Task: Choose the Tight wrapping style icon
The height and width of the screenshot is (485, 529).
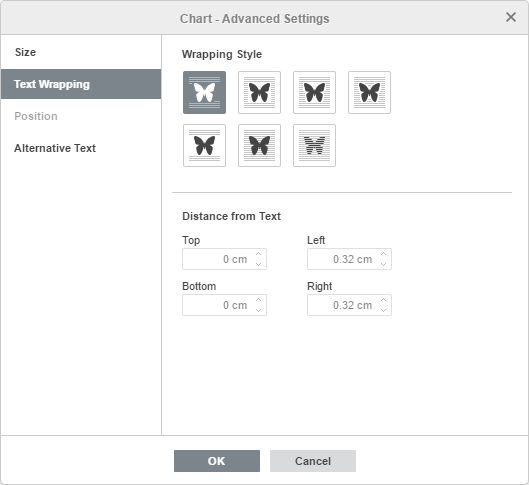Action: tap(314, 92)
